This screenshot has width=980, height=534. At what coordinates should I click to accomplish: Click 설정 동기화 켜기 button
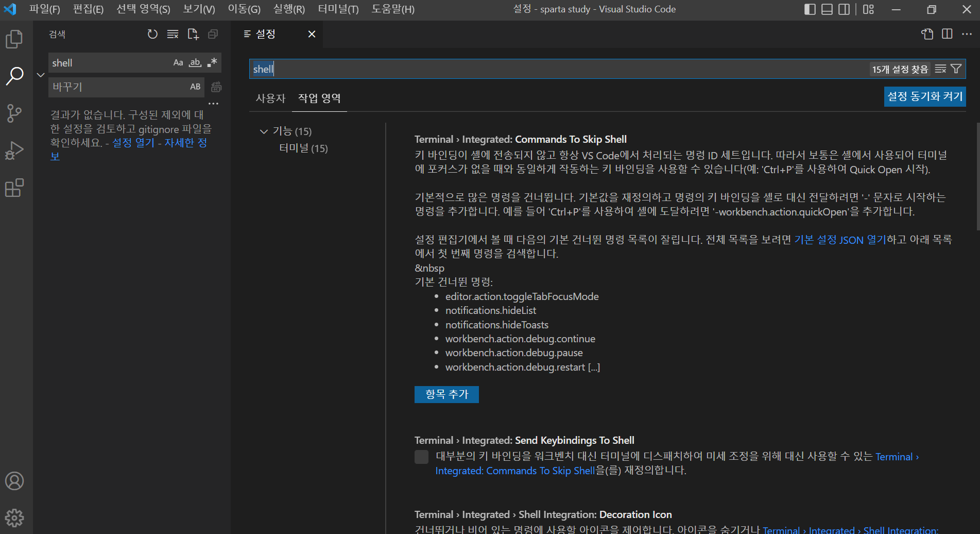[x=925, y=96]
